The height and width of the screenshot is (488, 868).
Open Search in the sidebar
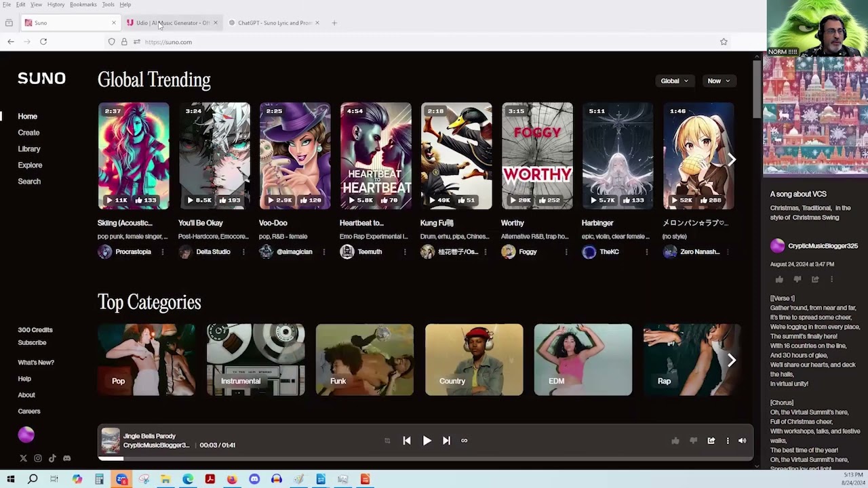[x=29, y=182]
